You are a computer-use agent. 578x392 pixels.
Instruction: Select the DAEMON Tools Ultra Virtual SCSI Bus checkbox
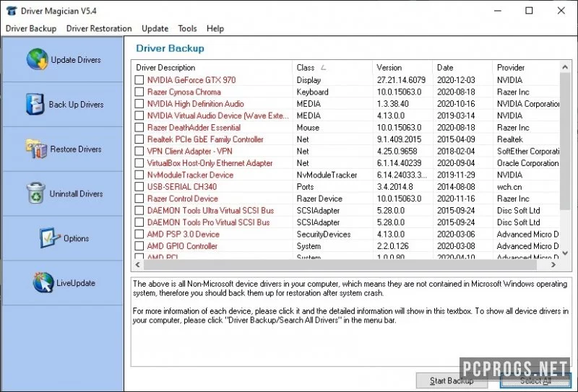[139, 210]
